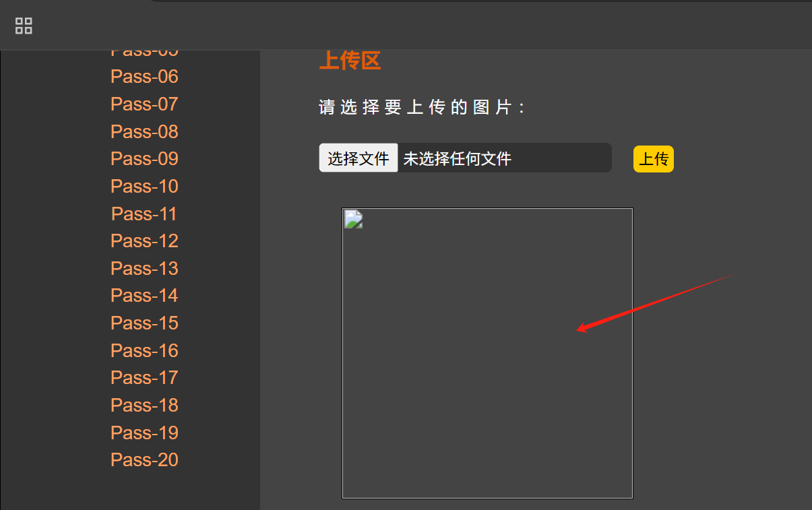Choose Pass-15 in the menu
The height and width of the screenshot is (510, 812).
[x=144, y=323]
